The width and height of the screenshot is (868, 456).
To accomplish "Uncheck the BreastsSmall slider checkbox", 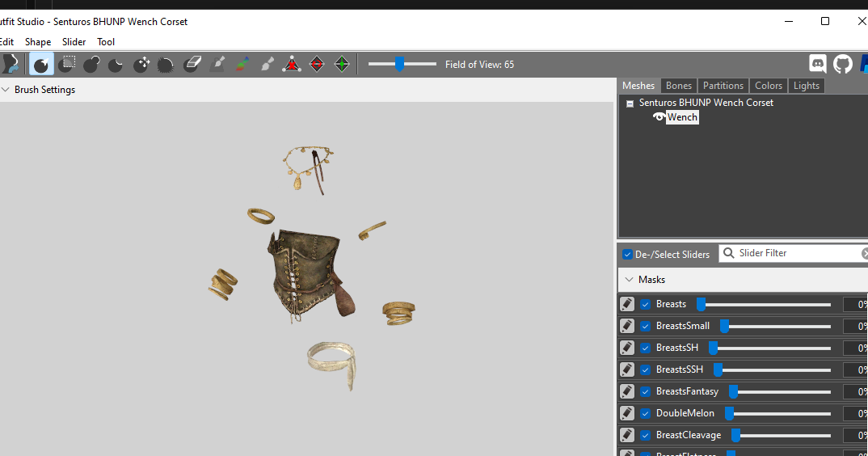I will (645, 326).
